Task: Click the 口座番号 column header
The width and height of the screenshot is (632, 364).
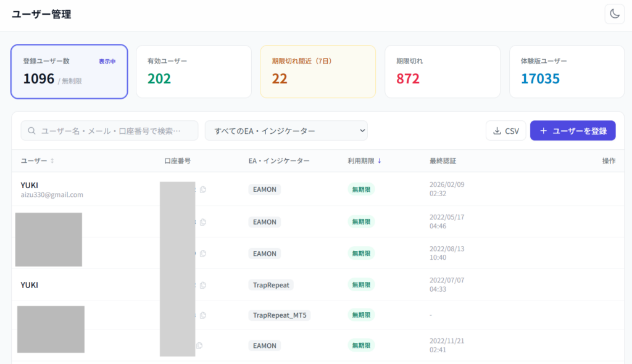Action: pyautogui.click(x=177, y=160)
